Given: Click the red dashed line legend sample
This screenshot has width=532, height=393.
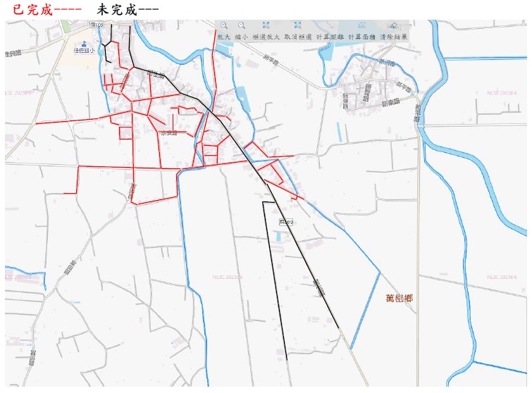Looking at the screenshot, I should pyautogui.click(x=68, y=9).
